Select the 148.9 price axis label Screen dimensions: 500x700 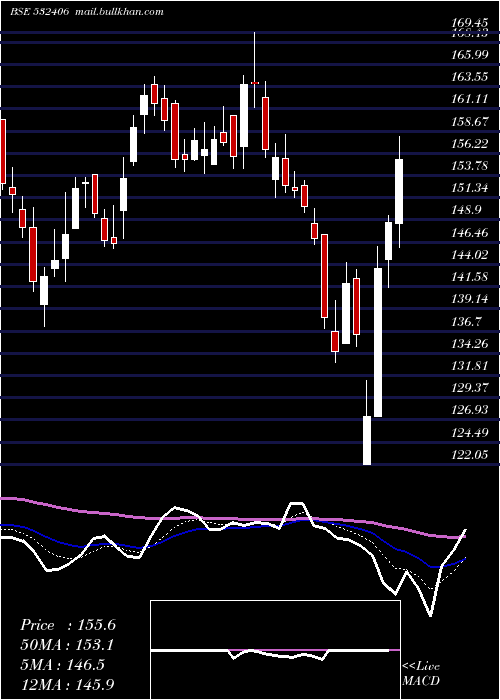click(x=467, y=210)
